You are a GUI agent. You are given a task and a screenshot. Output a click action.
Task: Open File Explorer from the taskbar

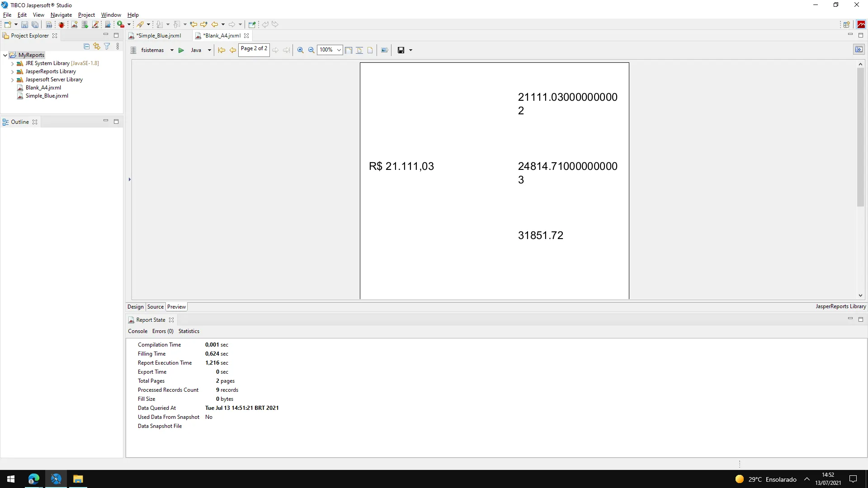78,479
